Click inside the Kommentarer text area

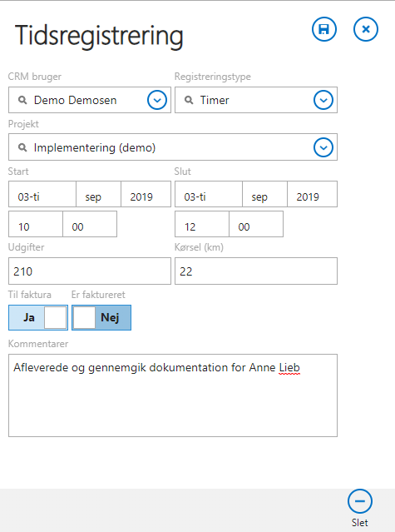pyautogui.click(x=173, y=395)
